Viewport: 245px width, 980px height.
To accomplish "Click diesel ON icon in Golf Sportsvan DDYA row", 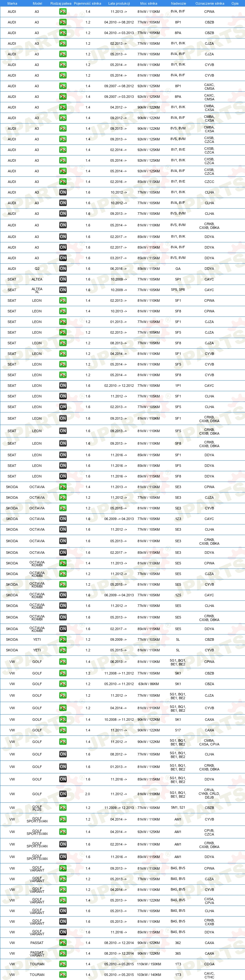I will (x=63, y=856).
